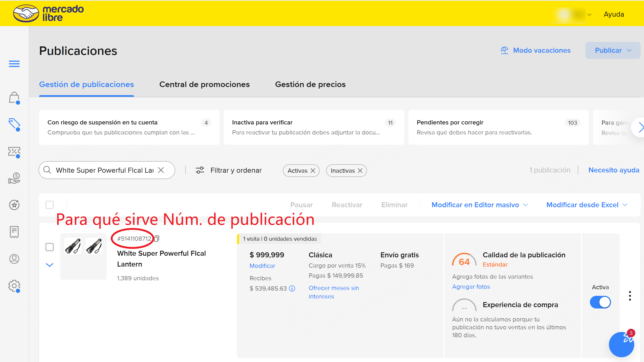Open the price tag publications sidebar section

[14, 124]
